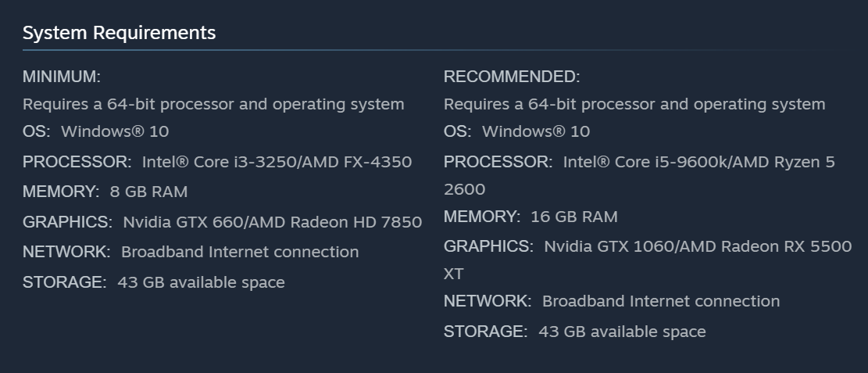Click the System Requirements heading
Viewport: 868px width, 373px height.
(119, 33)
